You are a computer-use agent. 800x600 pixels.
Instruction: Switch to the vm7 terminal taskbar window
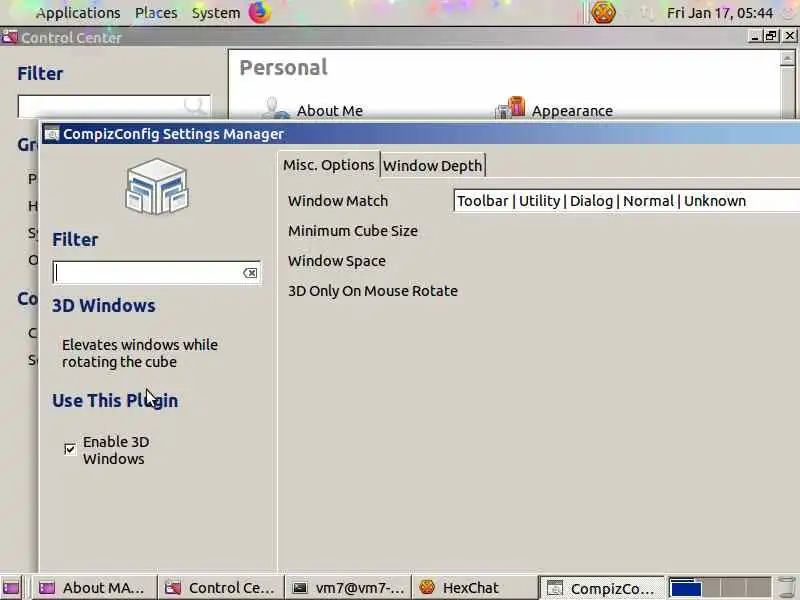click(348, 588)
